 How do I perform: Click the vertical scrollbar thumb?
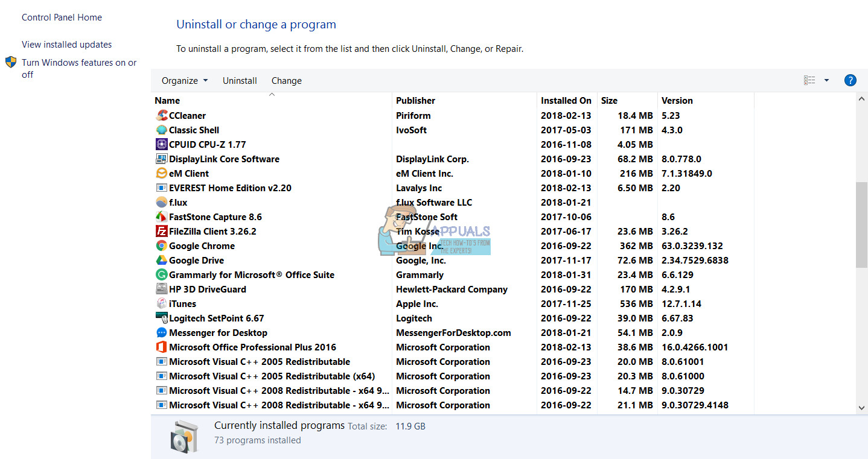pos(862,224)
